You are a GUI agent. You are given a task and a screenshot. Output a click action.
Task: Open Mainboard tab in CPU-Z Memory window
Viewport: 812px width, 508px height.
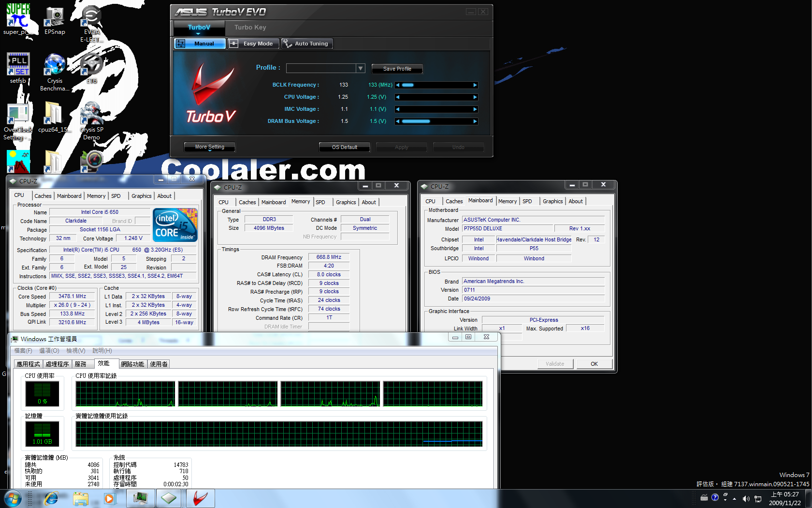pos(274,202)
